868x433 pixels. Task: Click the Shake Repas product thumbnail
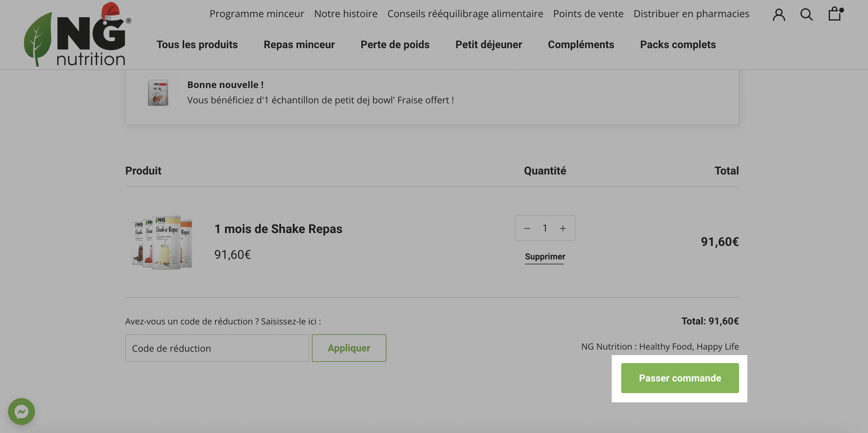(x=162, y=241)
